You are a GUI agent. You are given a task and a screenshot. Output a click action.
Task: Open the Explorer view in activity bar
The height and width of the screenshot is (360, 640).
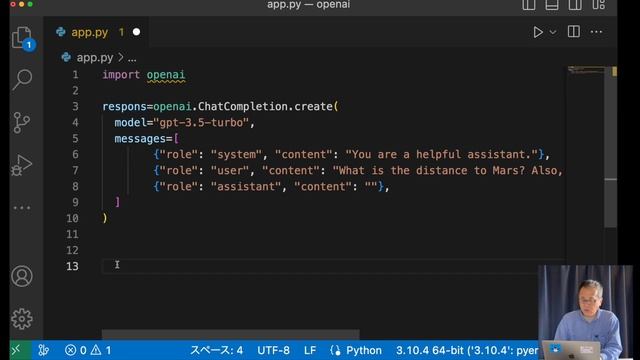pos(23,39)
